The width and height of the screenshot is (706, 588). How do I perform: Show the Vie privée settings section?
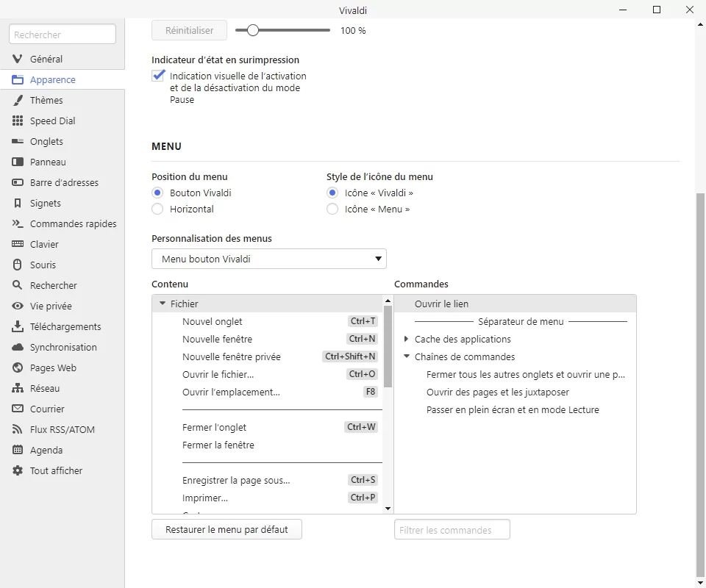point(62,306)
